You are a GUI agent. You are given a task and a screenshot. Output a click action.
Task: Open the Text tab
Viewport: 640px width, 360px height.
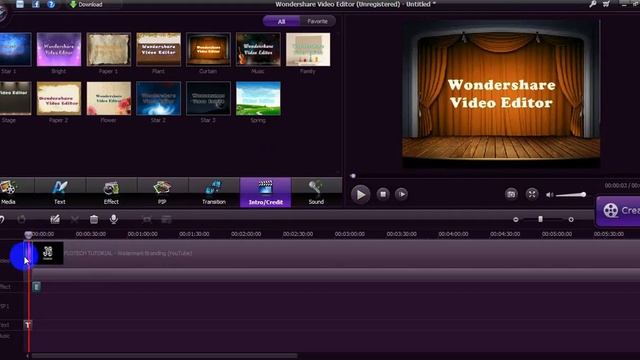click(60, 193)
